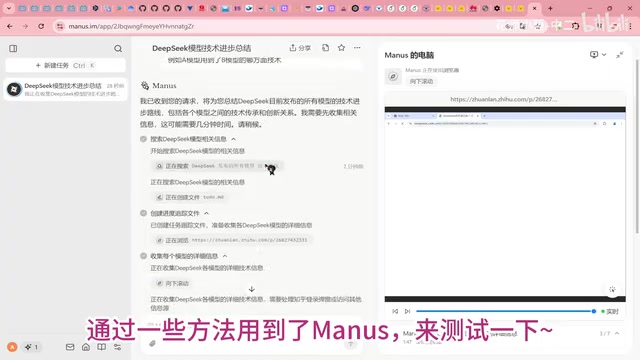Image resolution: width=640 pixels, height=360 pixels.
Task: Open the site info icon in address bar
Action: coord(60,26)
